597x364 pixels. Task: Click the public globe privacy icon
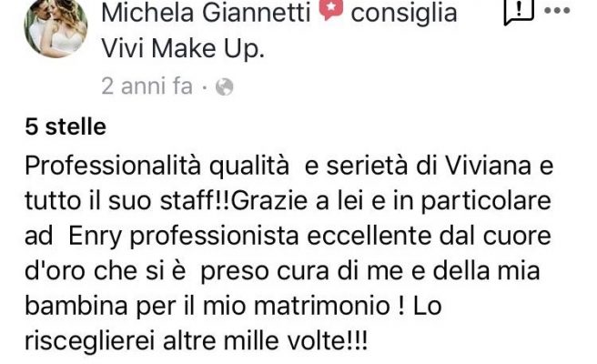click(x=224, y=86)
